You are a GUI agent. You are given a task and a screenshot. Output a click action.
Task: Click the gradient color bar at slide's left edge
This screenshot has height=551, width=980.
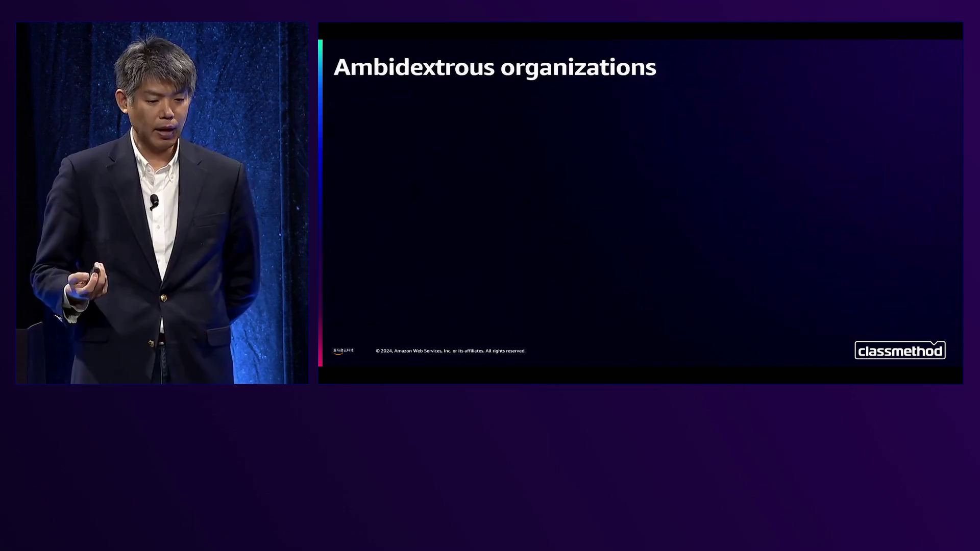pyautogui.click(x=320, y=204)
